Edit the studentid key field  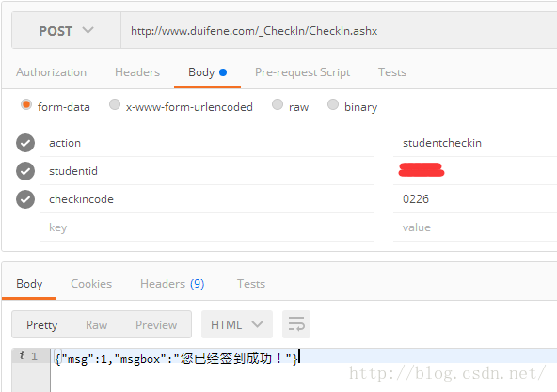click(207, 171)
